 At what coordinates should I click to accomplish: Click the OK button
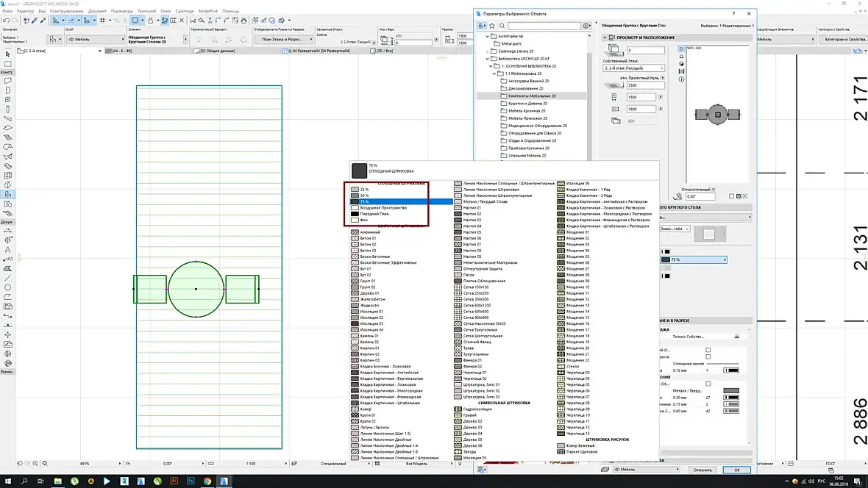736,470
